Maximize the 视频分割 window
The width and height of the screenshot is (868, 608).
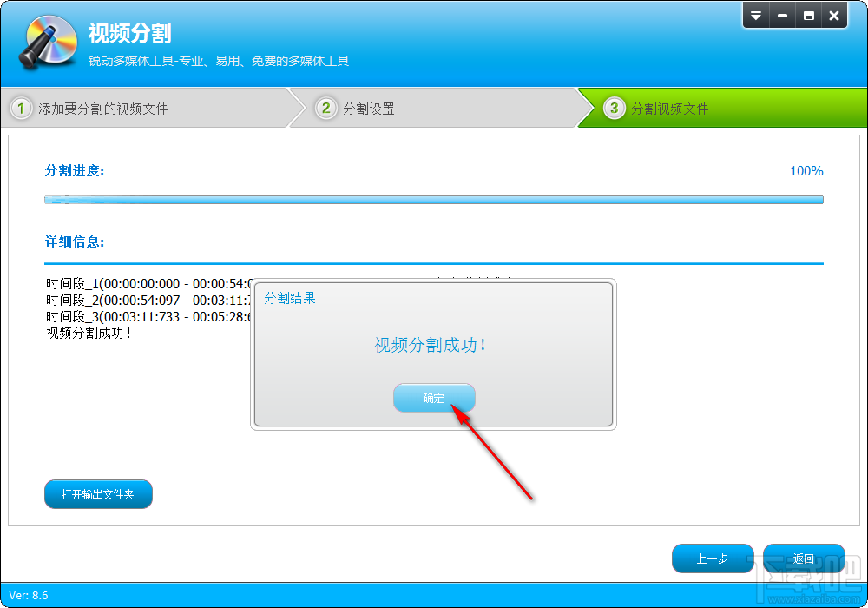tap(809, 16)
